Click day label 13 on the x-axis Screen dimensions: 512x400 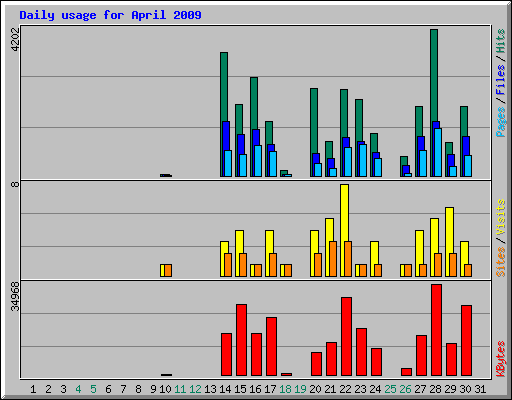[x=210, y=389]
